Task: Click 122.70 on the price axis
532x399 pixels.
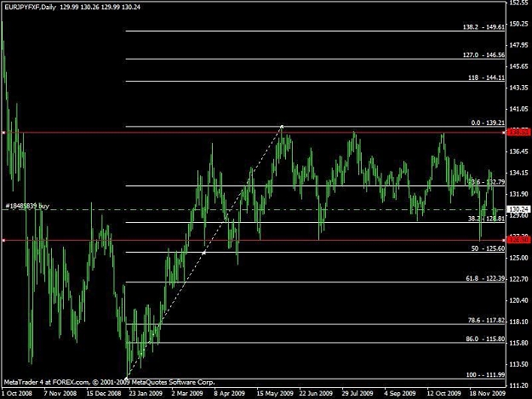Action: coord(518,279)
